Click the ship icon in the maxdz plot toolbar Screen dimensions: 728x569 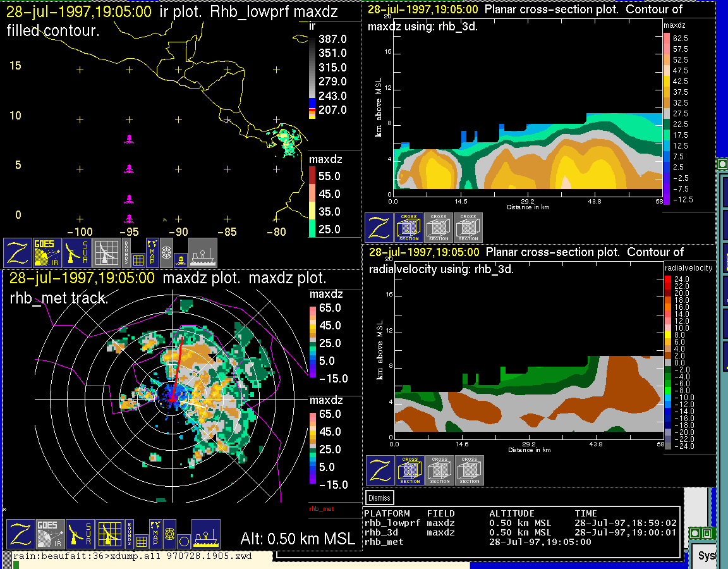205,535
